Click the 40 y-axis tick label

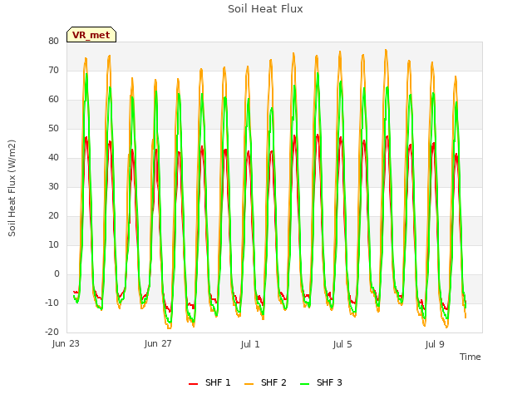53,157
